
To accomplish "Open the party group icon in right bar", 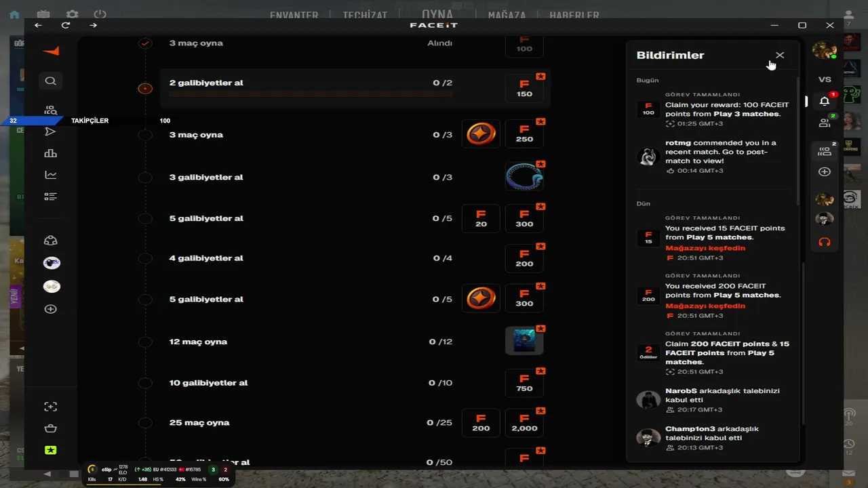I will pos(825,151).
